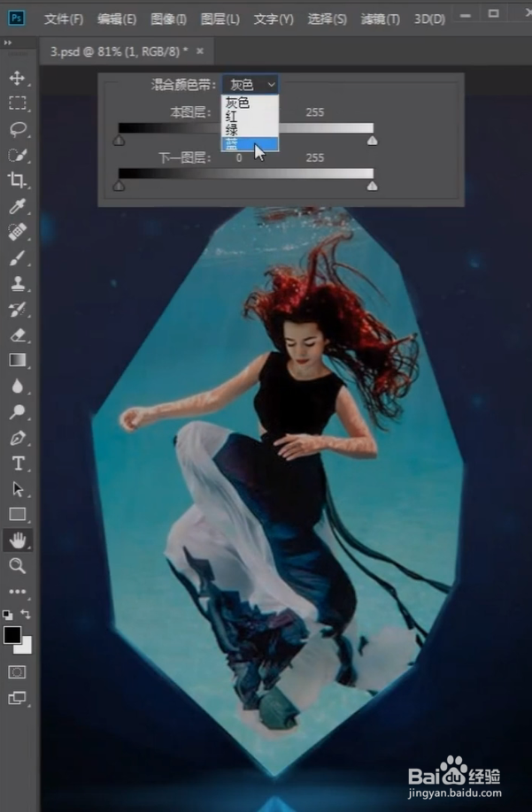Select the Rectangle shape tool
Screen dimensions: 532x812
(x=17, y=514)
